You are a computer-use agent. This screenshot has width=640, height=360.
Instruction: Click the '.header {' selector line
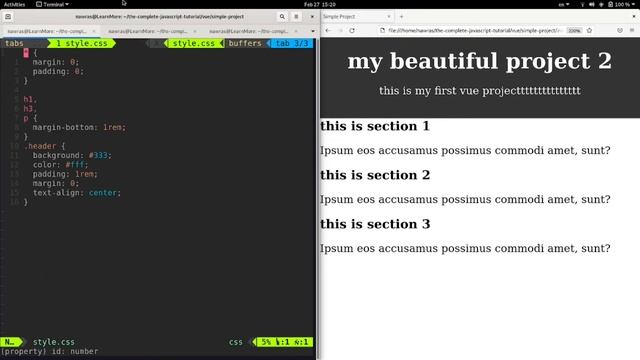coord(44,146)
